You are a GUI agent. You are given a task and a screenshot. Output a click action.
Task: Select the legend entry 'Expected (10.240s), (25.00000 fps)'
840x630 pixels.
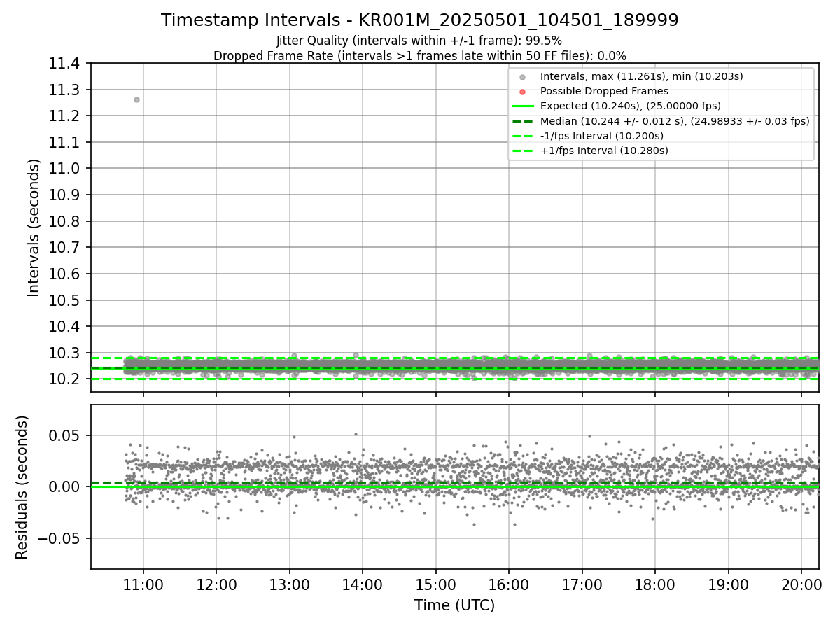click(631, 106)
